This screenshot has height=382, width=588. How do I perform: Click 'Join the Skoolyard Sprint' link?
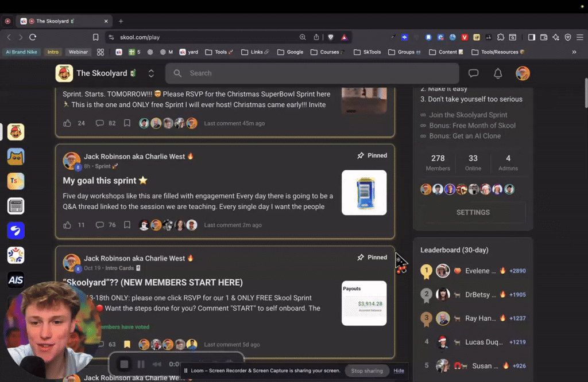(x=468, y=115)
